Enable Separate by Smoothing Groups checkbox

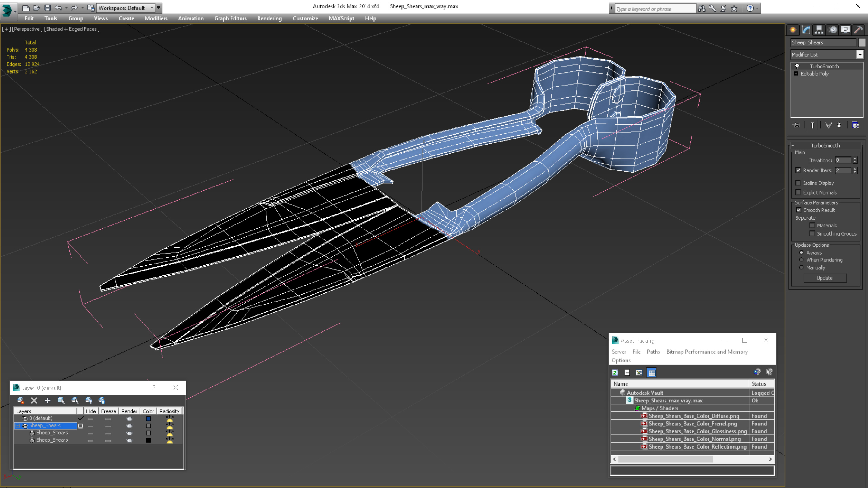click(812, 233)
